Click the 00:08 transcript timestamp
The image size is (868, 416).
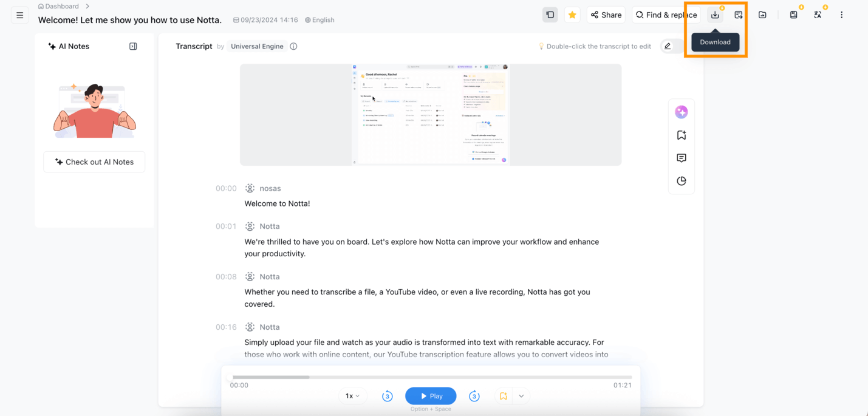(226, 277)
